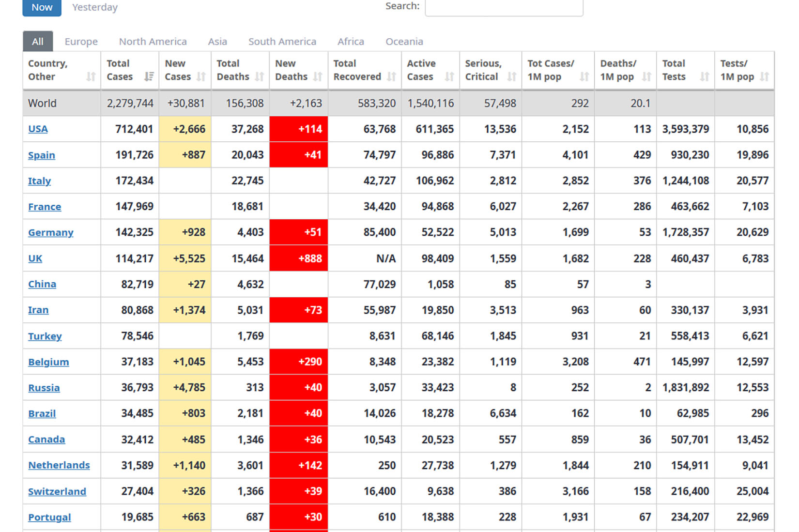Sort by Total Recovered arrow icon
Image resolution: width=799 pixels, height=532 pixels.
point(392,76)
